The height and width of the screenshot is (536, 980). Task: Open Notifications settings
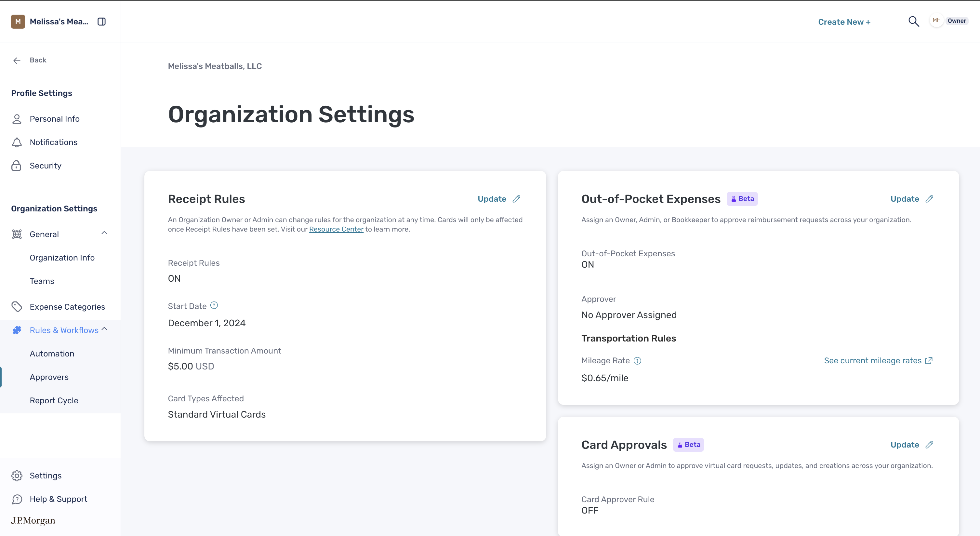pos(54,142)
